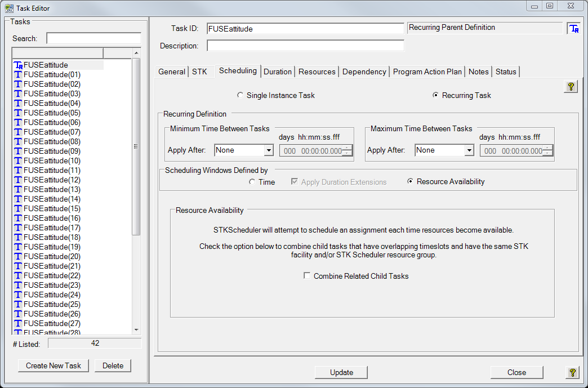Image resolution: width=588 pixels, height=388 pixels.
Task: Open Minimum Time Apply After dropdown
Action: pos(268,150)
